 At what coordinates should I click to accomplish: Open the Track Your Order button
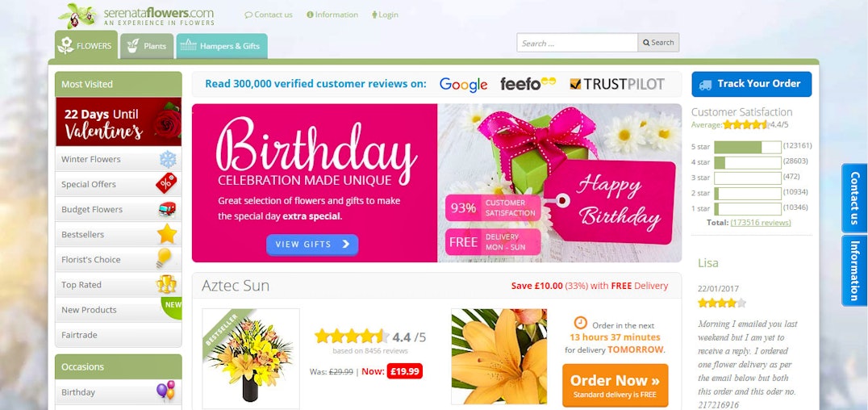tap(752, 84)
